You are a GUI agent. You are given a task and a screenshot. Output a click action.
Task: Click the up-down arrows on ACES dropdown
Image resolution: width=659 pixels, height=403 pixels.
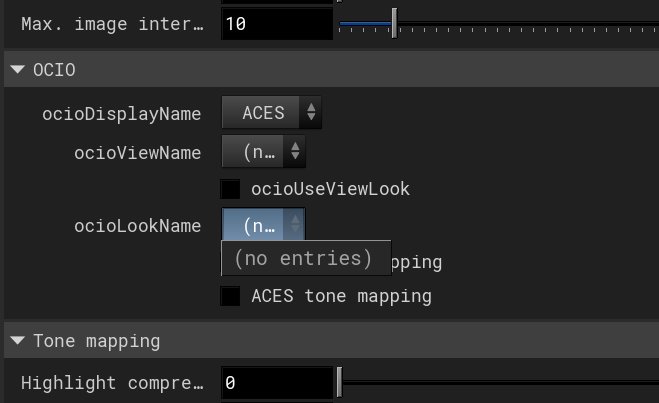pos(311,114)
